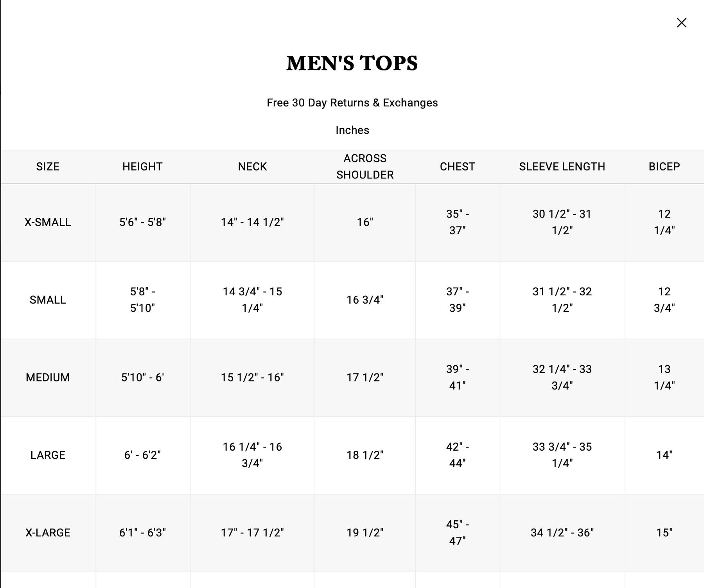Screen dimensions: 704x588
Task: Select the HEIGHT column header
Action: pos(142,167)
